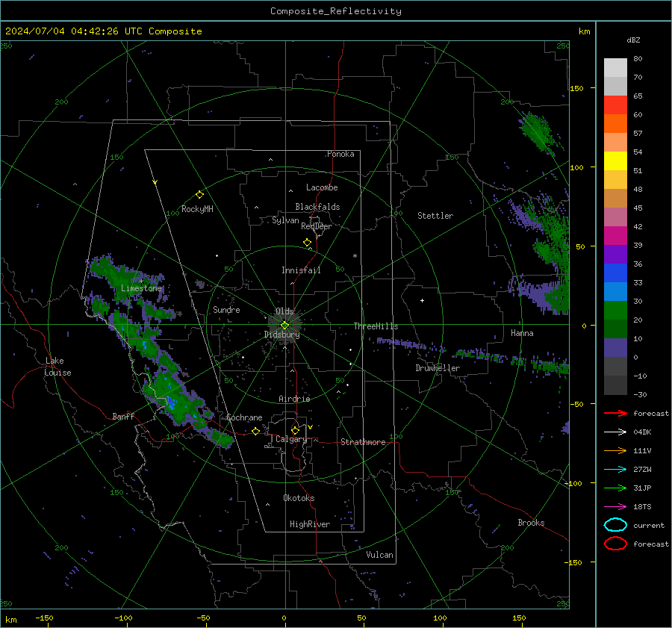Click the '100' tick on the right km axis
This screenshot has height=628, width=672.
576,167
